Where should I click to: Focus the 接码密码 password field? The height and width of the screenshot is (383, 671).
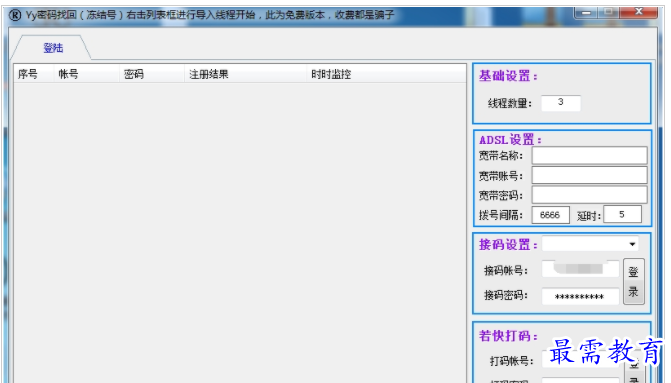(580, 296)
